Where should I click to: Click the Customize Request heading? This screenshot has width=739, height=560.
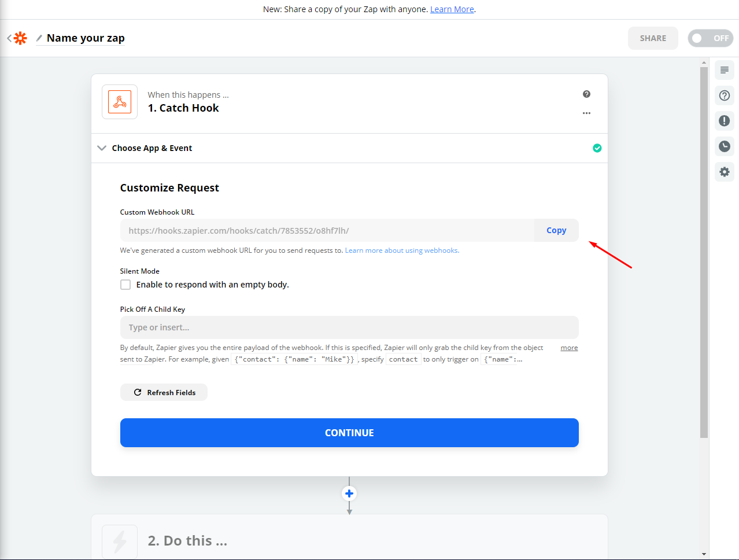pos(169,188)
